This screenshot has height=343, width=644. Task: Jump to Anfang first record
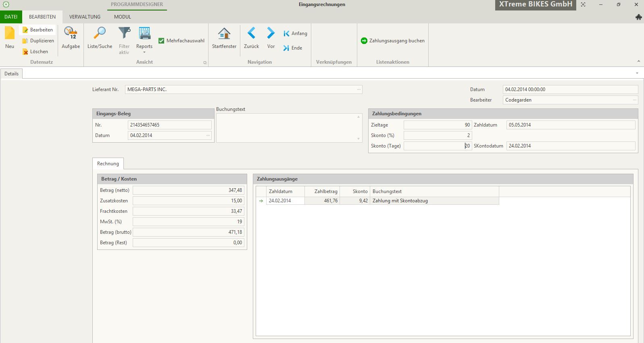coord(295,33)
